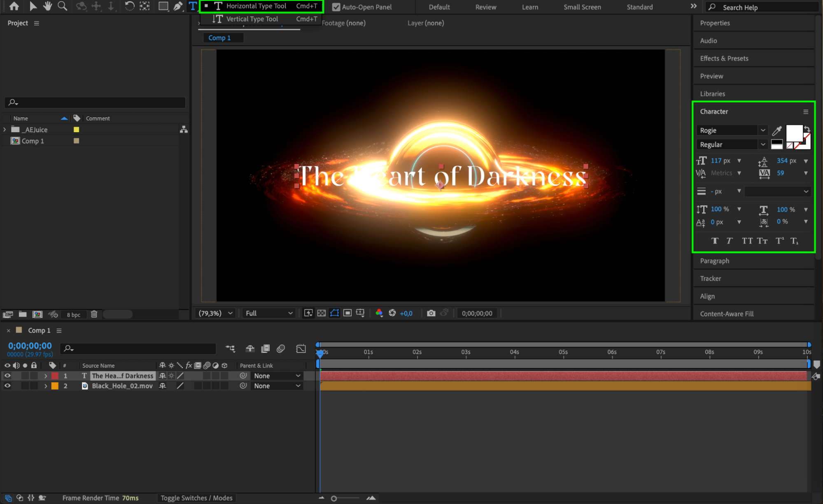The width and height of the screenshot is (823, 504).
Task: Hide the text layer visibility eye
Action: click(x=7, y=376)
